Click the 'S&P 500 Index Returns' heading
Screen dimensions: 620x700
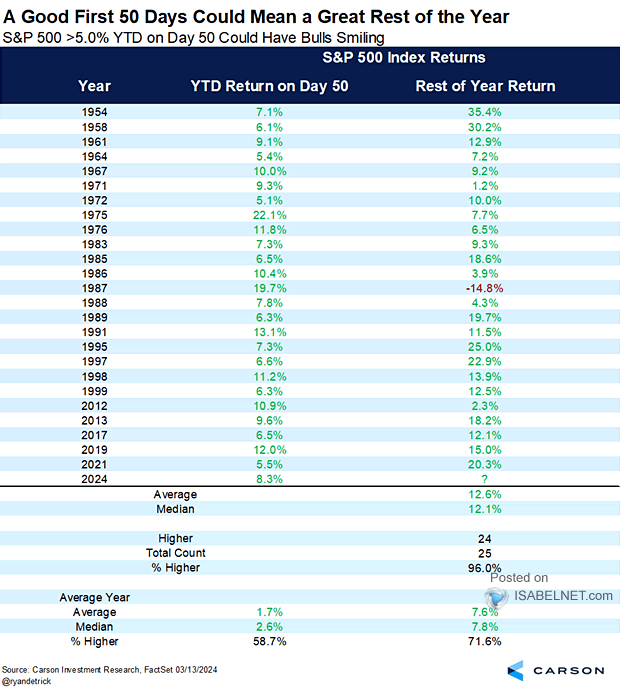coord(404,57)
